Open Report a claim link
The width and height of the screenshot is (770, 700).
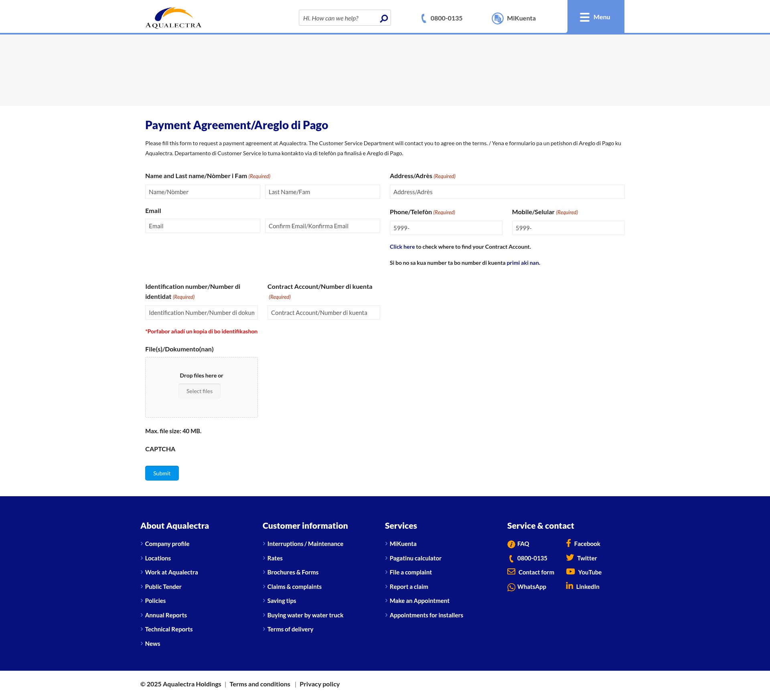click(x=409, y=587)
